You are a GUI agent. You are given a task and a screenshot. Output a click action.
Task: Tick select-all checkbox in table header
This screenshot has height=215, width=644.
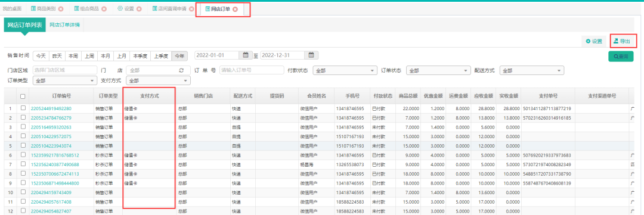23,96
